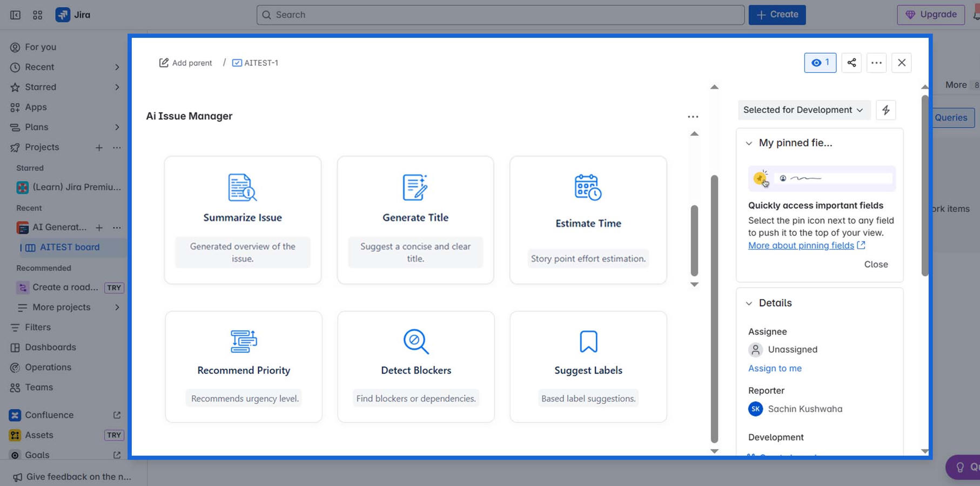Viewport: 980px width, 486px height.
Task: Add a new project with plus icon
Action: point(99,147)
